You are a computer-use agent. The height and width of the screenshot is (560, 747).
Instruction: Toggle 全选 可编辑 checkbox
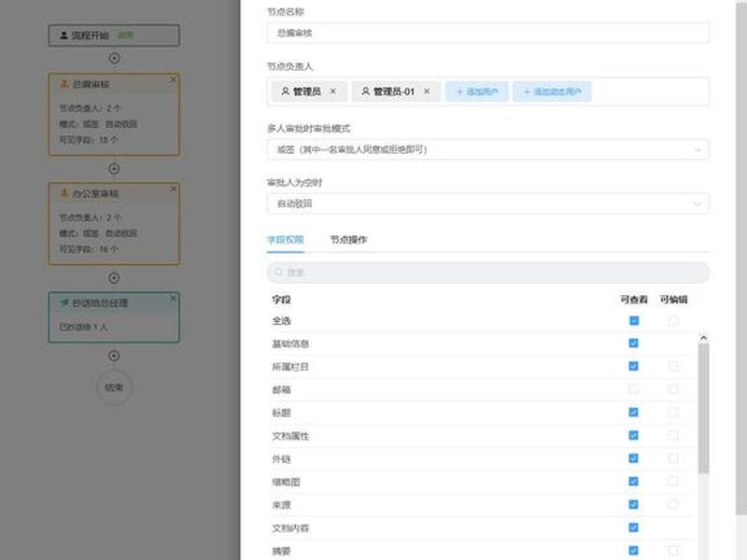click(673, 320)
